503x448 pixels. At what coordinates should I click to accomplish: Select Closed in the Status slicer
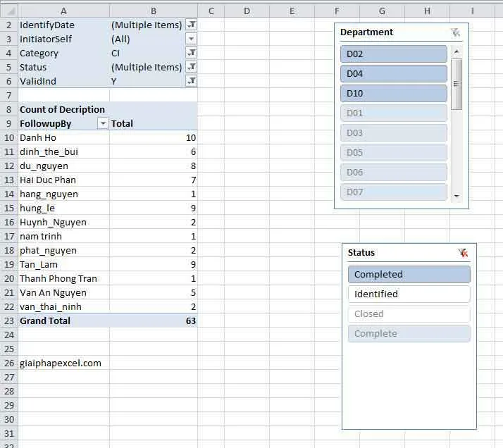(409, 314)
